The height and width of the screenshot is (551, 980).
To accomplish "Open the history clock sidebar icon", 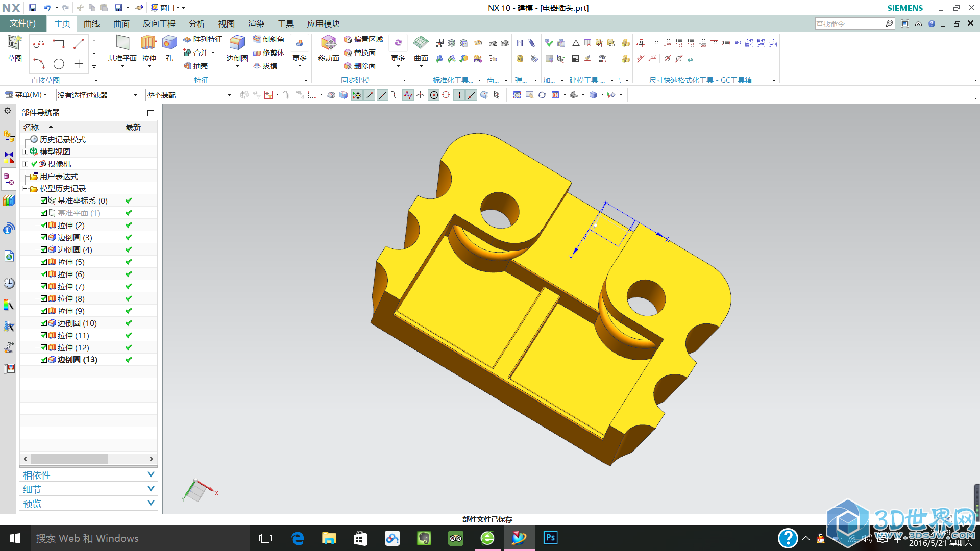I will pyautogui.click(x=9, y=283).
